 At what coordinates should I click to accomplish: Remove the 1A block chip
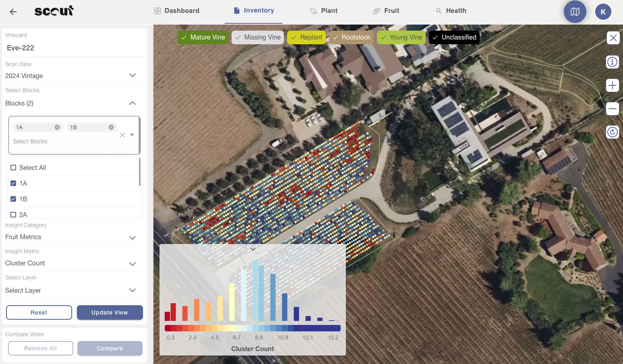point(57,127)
